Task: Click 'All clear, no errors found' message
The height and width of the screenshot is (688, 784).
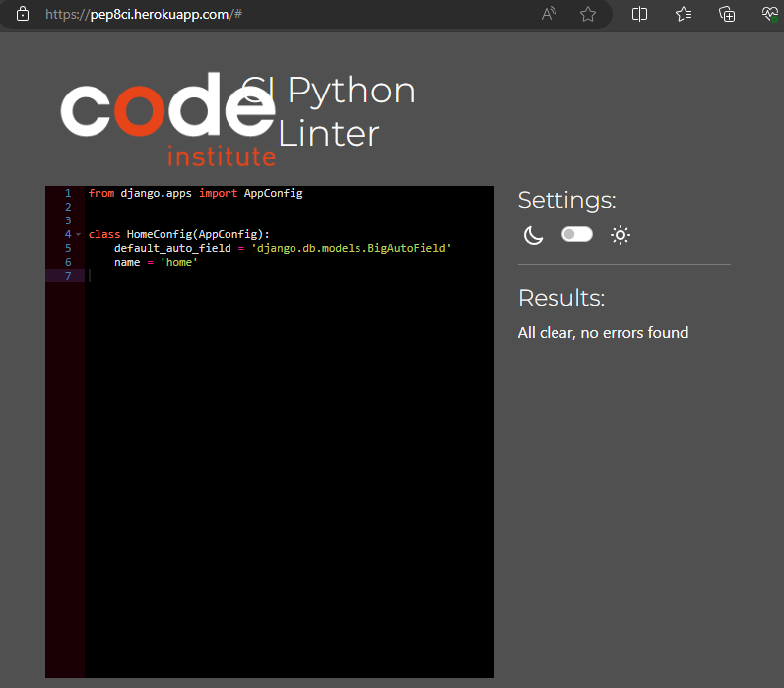Action: click(x=603, y=333)
